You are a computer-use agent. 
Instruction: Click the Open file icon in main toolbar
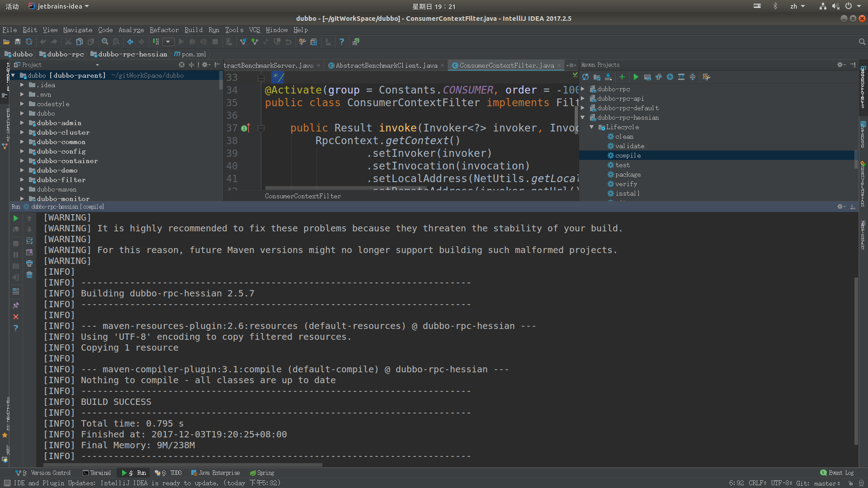(6, 42)
